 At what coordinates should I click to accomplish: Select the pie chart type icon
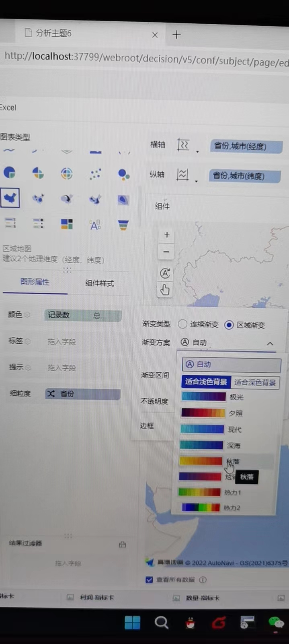click(10, 173)
